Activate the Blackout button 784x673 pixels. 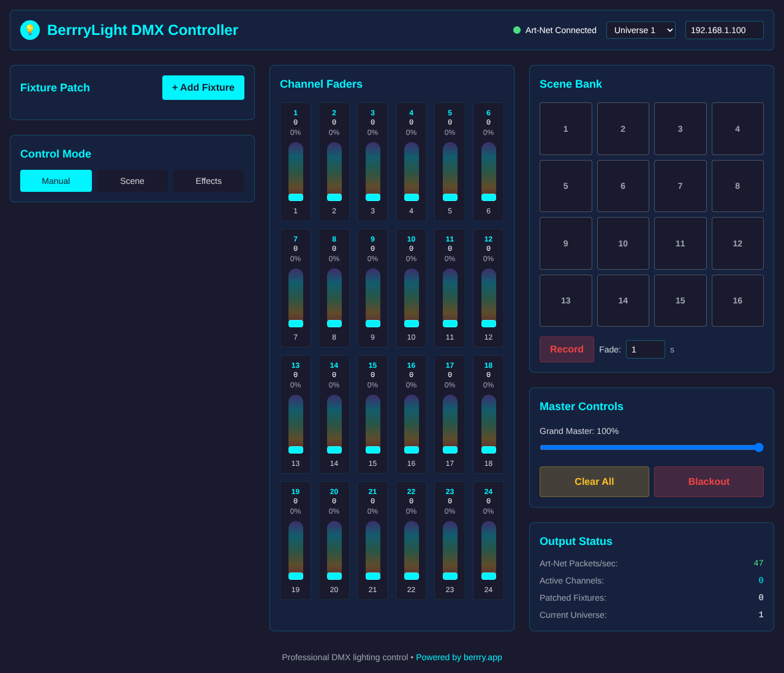click(x=709, y=482)
